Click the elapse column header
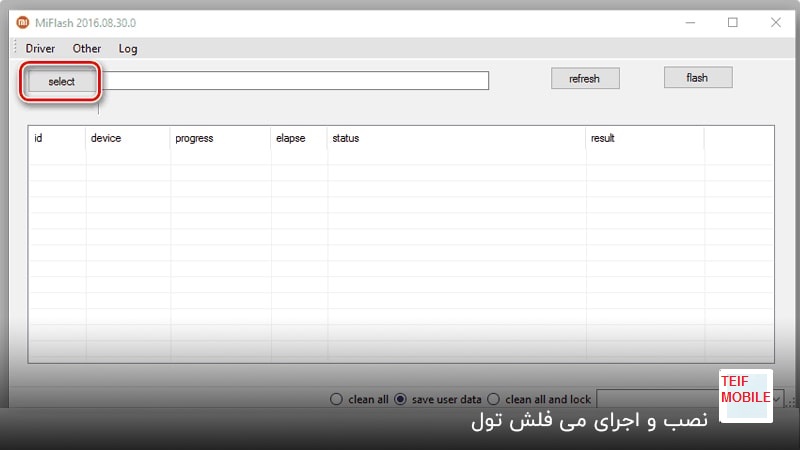The height and width of the screenshot is (450, 800). [299, 138]
